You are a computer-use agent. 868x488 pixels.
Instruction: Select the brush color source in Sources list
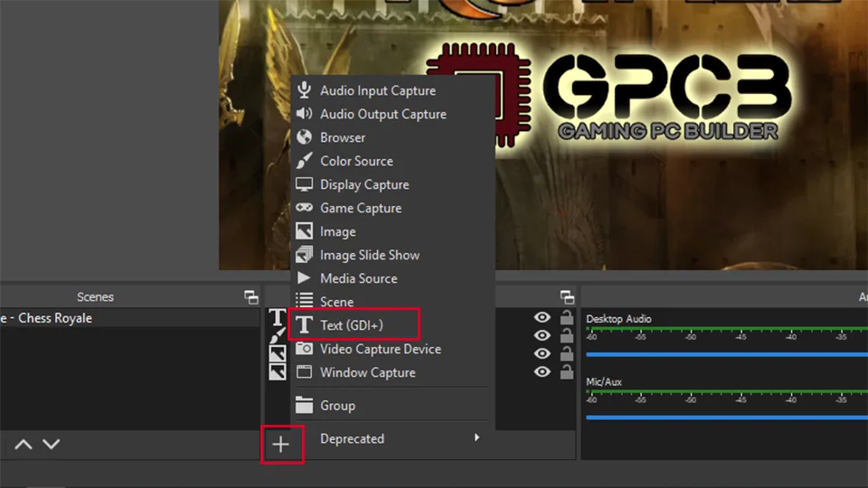(x=278, y=335)
